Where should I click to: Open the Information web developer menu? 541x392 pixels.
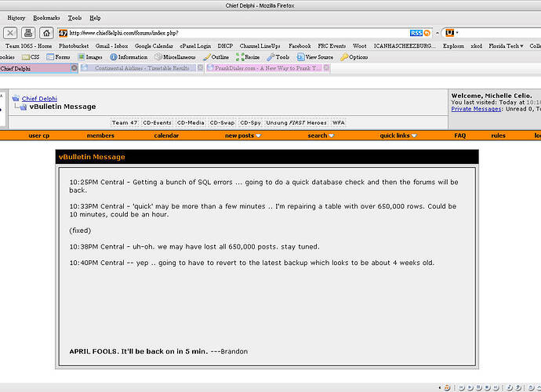point(129,57)
